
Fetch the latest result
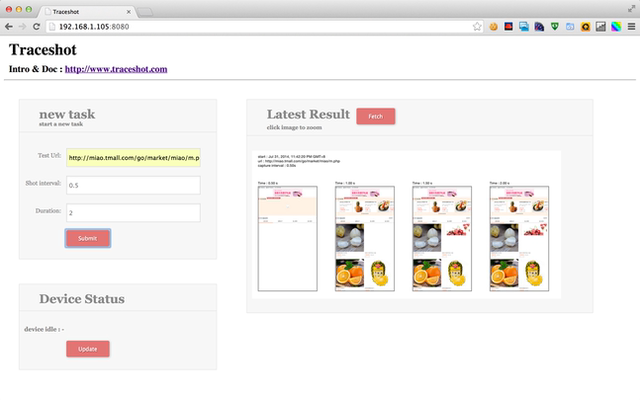(x=376, y=116)
